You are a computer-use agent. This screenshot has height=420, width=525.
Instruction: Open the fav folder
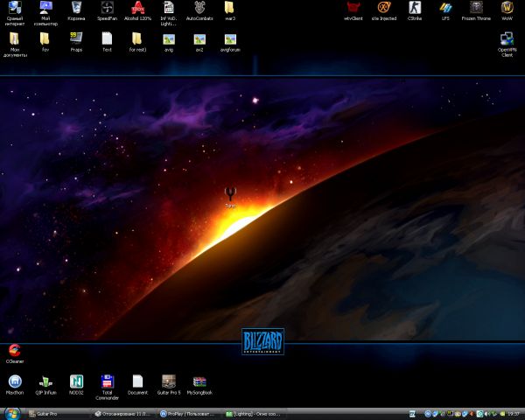(45, 42)
